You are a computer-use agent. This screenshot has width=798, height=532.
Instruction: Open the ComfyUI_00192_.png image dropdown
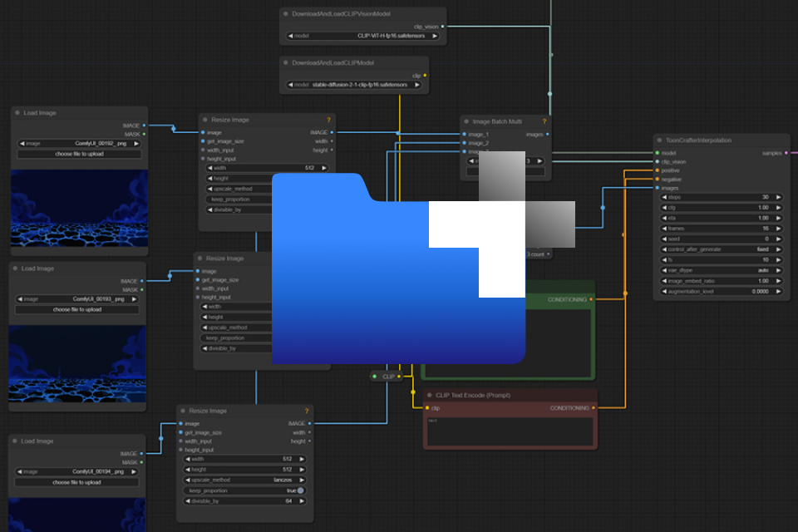[80, 144]
